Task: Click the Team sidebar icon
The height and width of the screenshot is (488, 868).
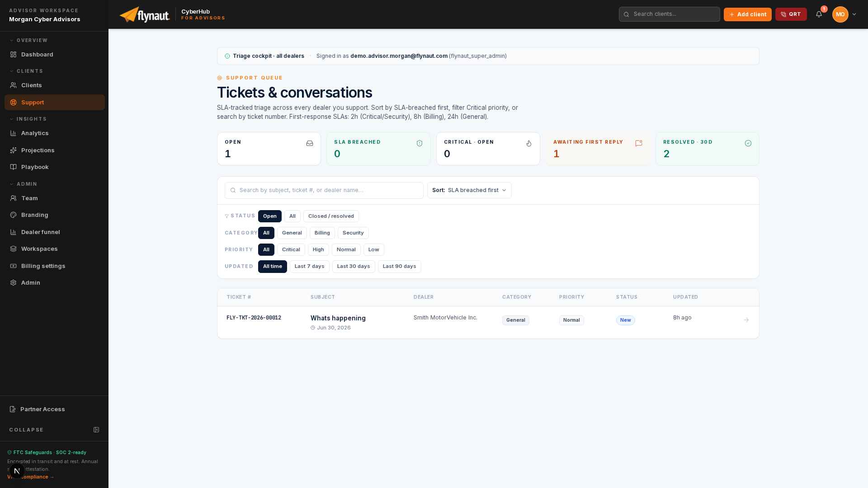Action: (14, 198)
